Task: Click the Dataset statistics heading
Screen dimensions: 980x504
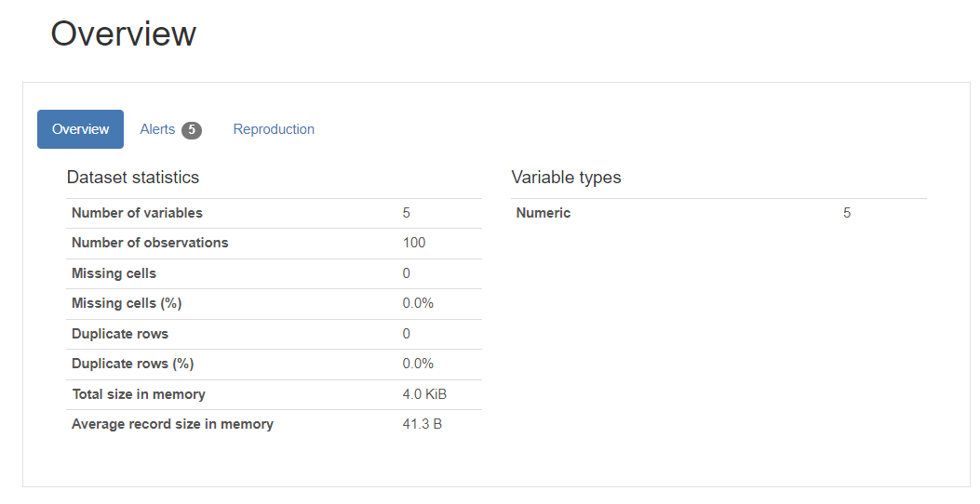Action: pos(133,177)
